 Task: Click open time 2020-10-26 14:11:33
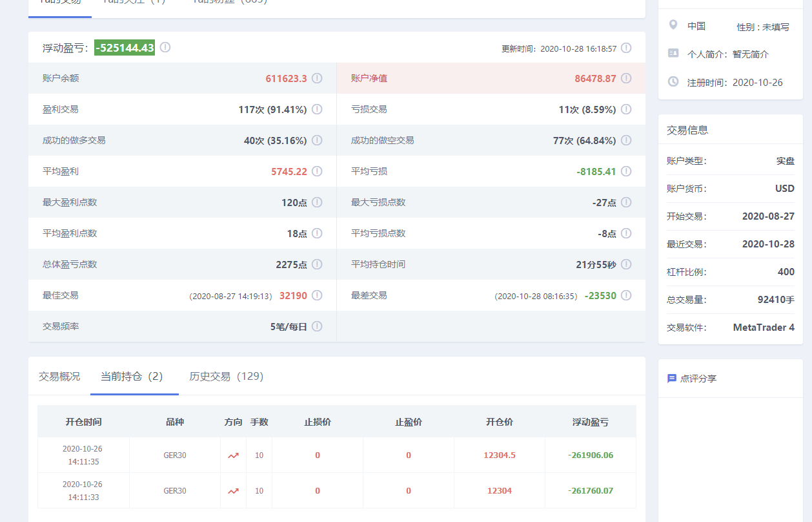pos(83,491)
